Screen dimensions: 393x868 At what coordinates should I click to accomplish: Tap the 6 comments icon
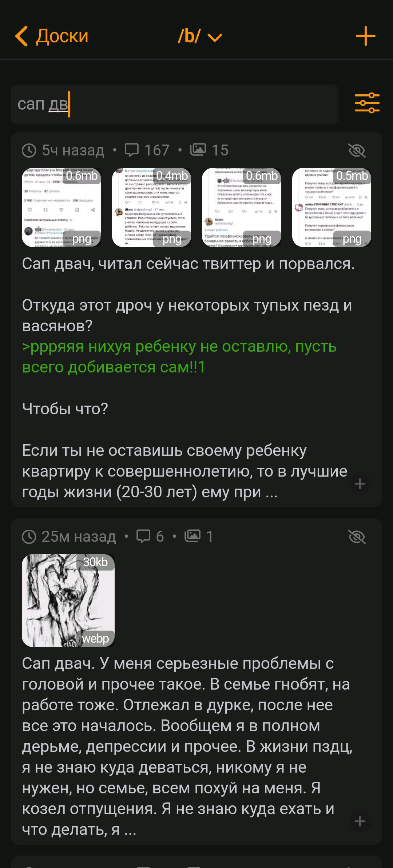pyautogui.click(x=143, y=536)
